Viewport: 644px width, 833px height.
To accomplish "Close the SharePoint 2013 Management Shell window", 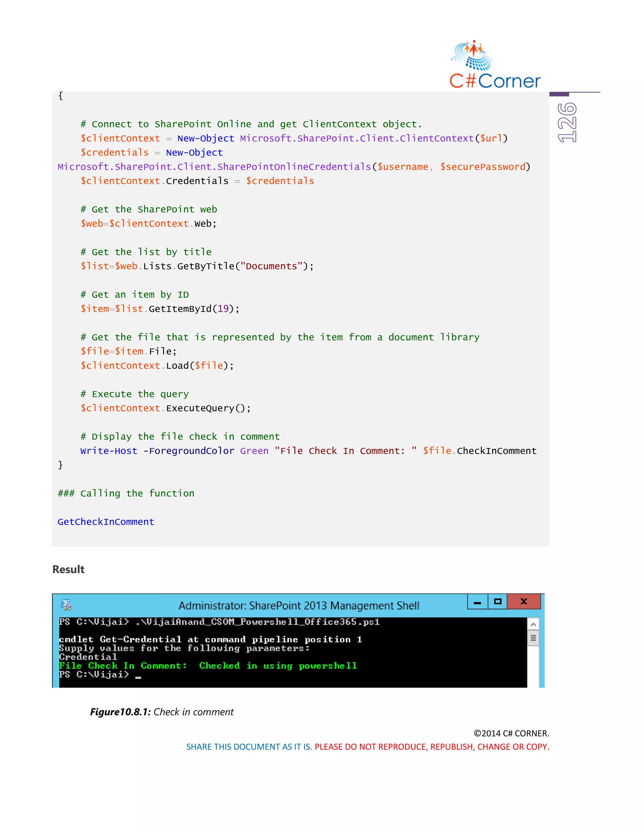I will pos(524,601).
